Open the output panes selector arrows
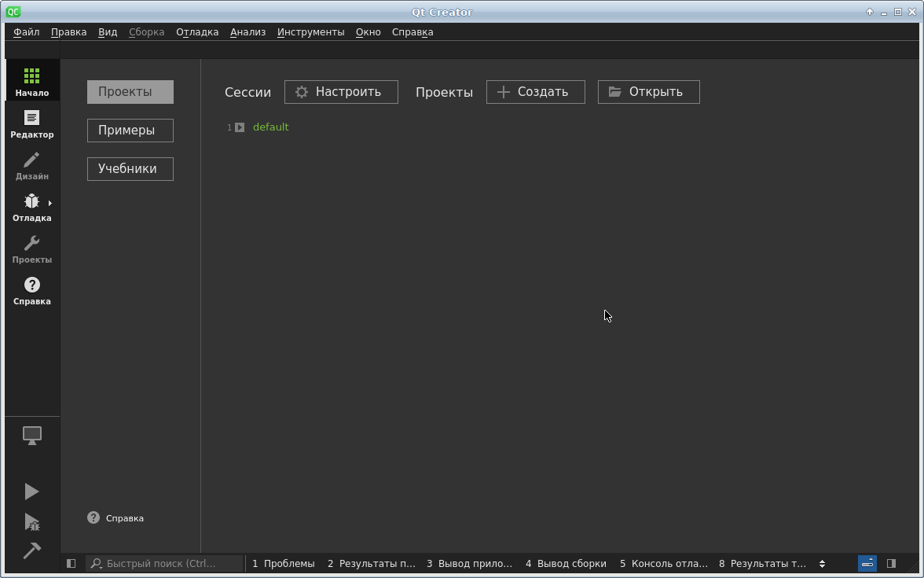Image resolution: width=924 pixels, height=578 pixels. [x=822, y=563]
